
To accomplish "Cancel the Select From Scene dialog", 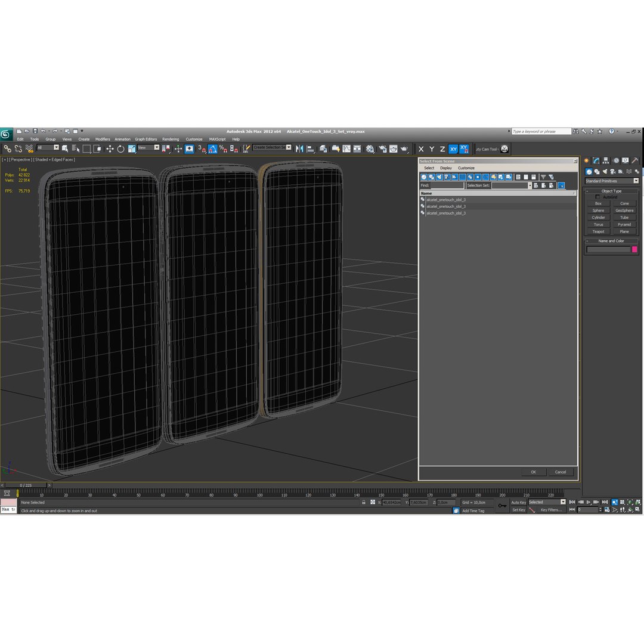I will pyautogui.click(x=561, y=472).
